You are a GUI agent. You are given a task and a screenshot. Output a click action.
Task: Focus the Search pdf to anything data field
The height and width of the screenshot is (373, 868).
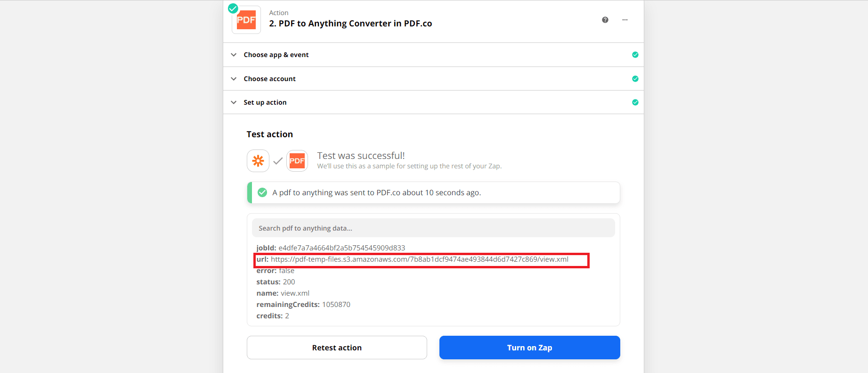pyautogui.click(x=433, y=228)
